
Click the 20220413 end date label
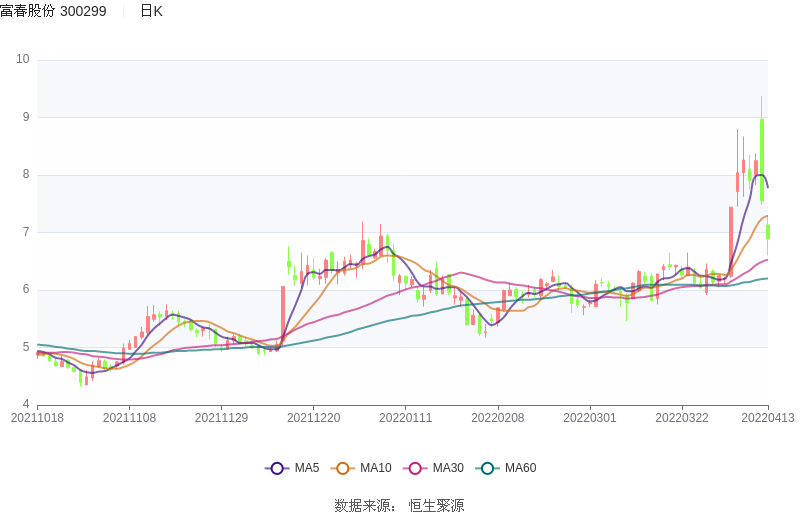tap(768, 418)
